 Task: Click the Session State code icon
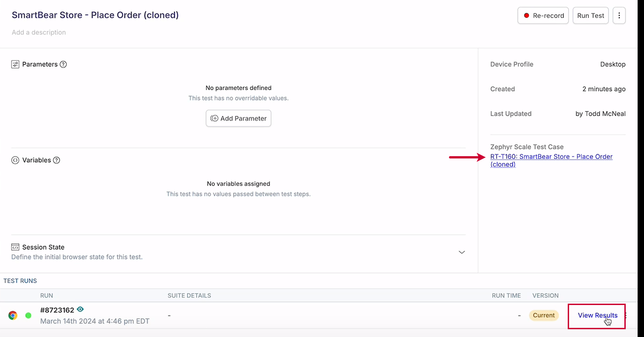pos(16,247)
